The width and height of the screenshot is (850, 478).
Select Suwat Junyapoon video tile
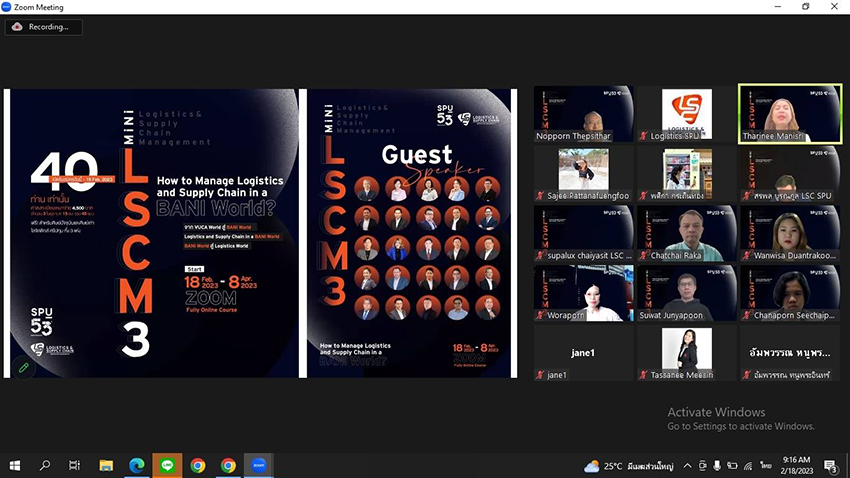(x=687, y=293)
